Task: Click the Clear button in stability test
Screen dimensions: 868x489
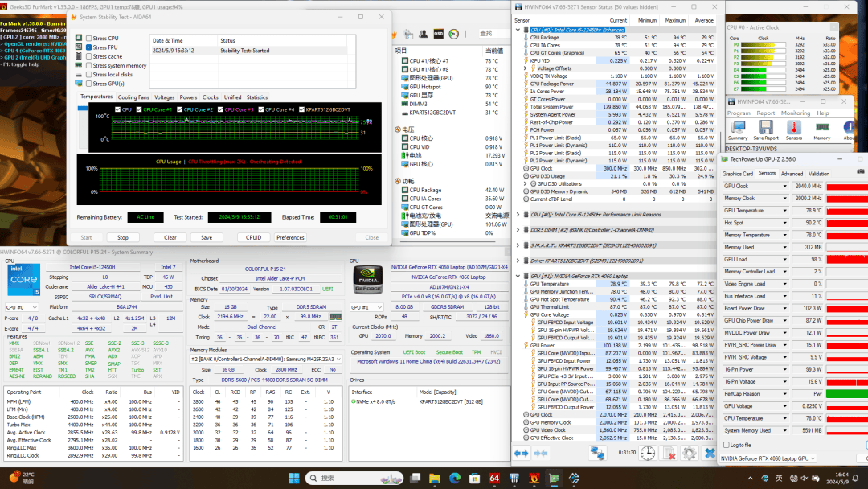Action: (170, 237)
